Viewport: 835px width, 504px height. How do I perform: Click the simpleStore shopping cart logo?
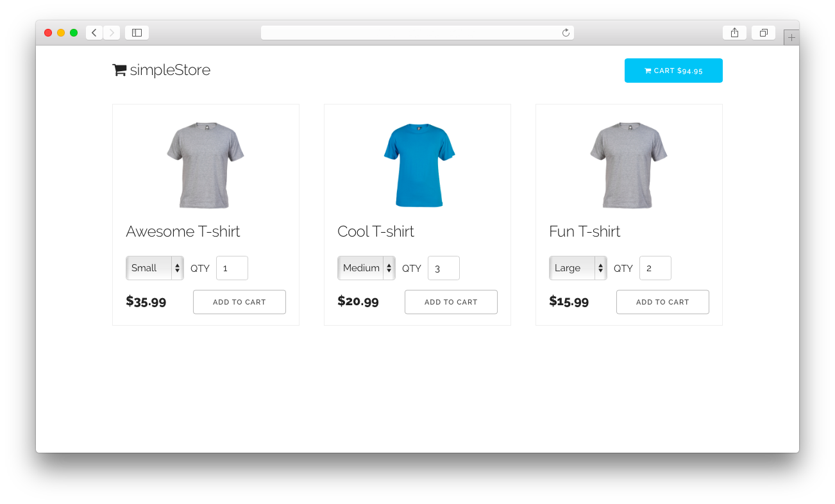pos(120,70)
